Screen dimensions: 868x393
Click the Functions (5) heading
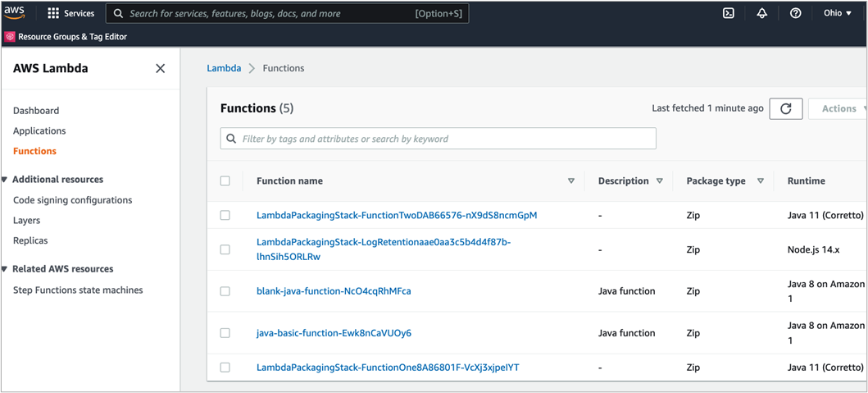tap(257, 108)
